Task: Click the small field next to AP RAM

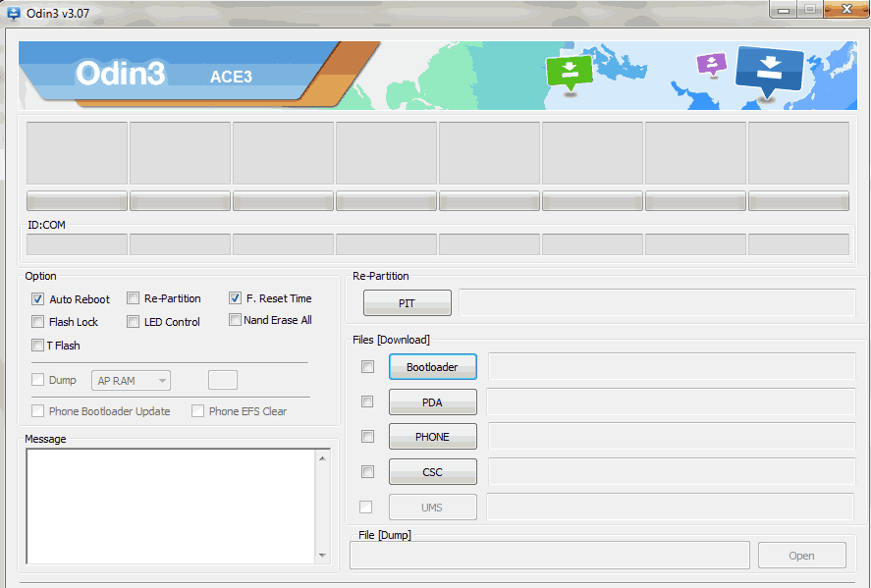Action: pyautogui.click(x=223, y=380)
